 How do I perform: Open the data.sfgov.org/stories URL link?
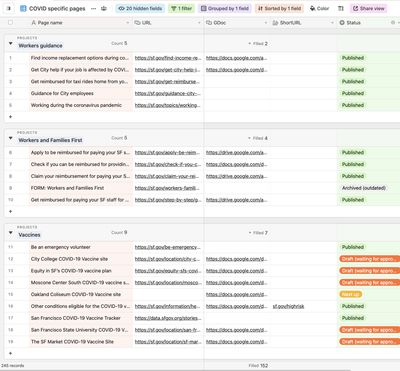pos(168,318)
